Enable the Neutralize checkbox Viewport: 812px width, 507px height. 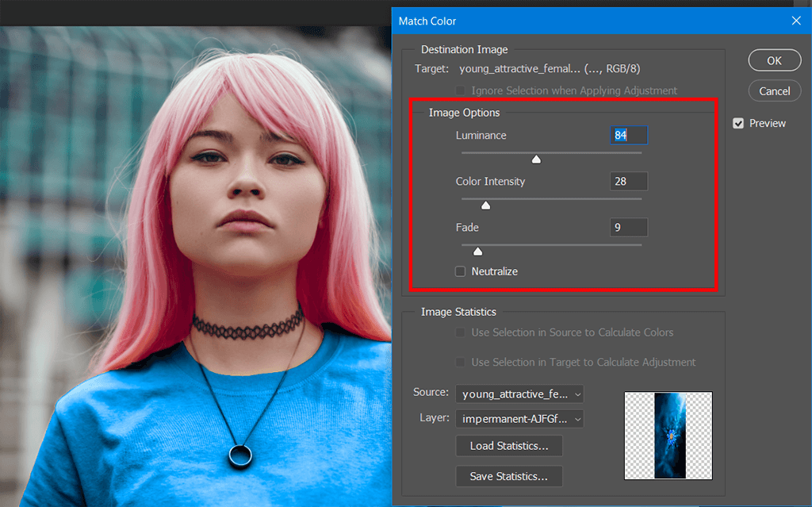pos(460,271)
